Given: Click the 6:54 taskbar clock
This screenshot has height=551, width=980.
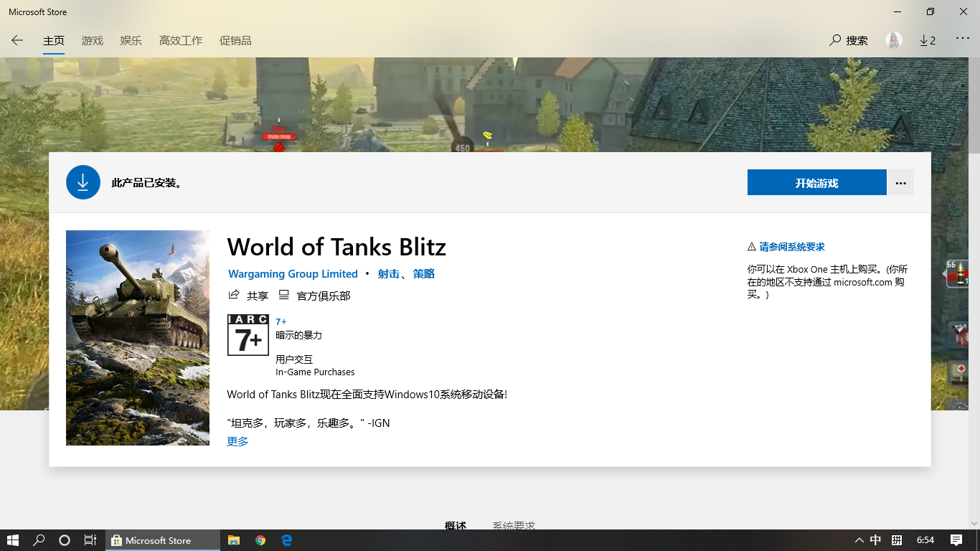Looking at the screenshot, I should pyautogui.click(x=925, y=540).
